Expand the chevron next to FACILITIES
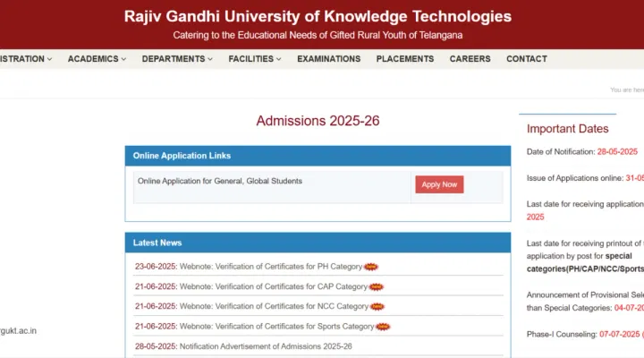Image resolution: width=644 pixels, height=358 pixels. coord(279,59)
